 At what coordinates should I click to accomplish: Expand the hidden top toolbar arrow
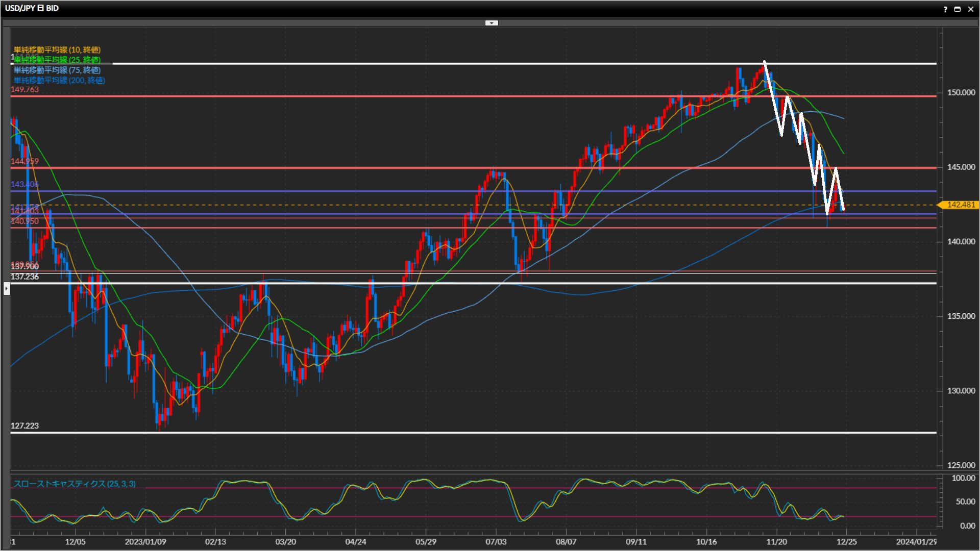(x=491, y=23)
